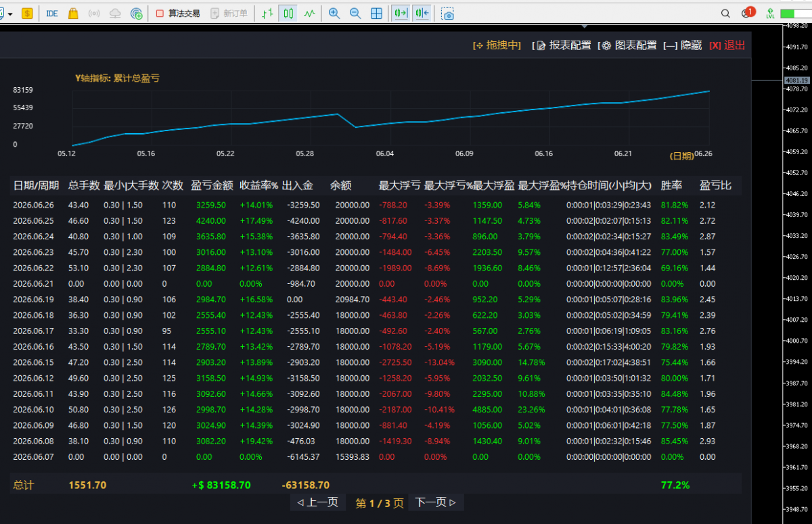Toggle the 拖拽中 drag mode
Screen dimensions: 812x524
(x=497, y=45)
